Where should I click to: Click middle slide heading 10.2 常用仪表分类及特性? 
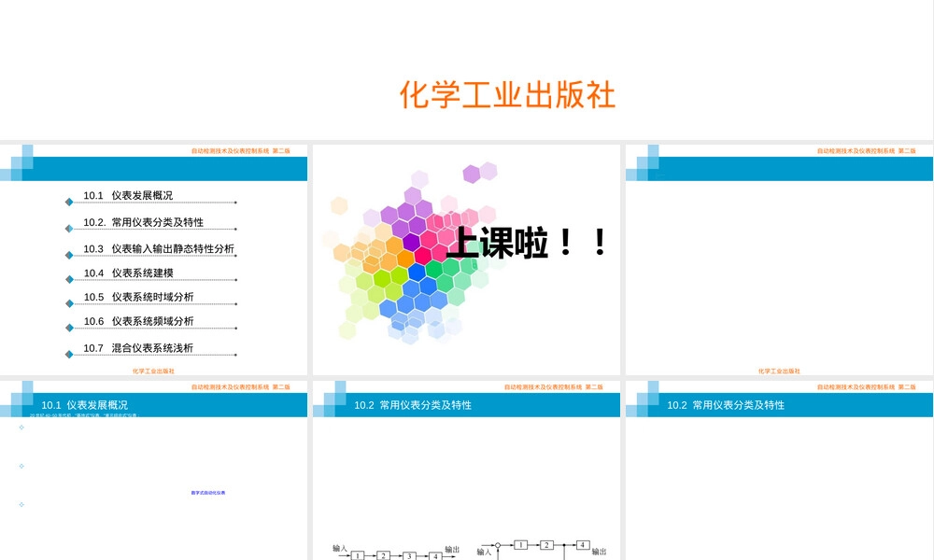pos(413,405)
